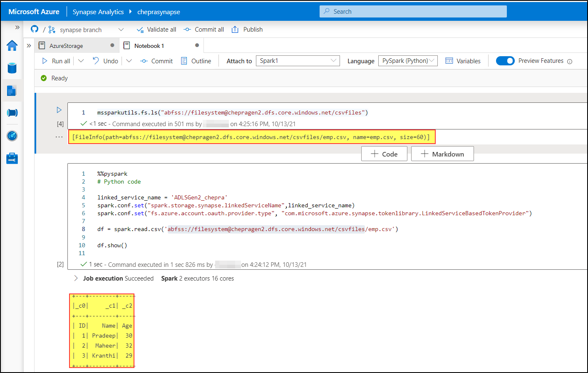Expand the Job execution Succeeded details
Screen dimensions: 588x373
coord(76,278)
